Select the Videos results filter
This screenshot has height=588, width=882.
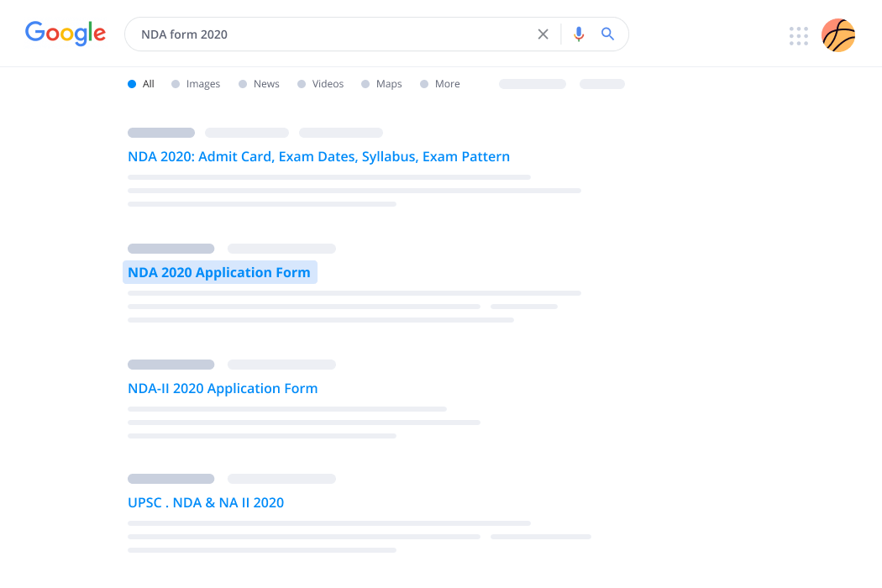326,84
